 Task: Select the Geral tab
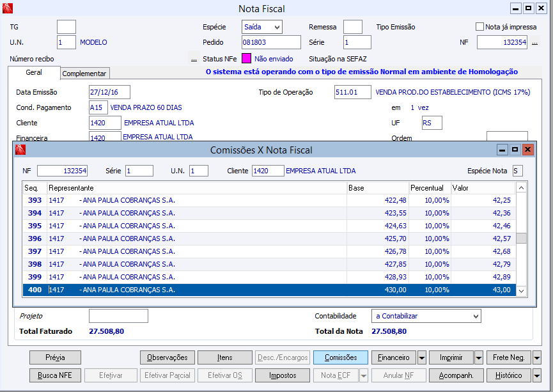[x=34, y=73]
